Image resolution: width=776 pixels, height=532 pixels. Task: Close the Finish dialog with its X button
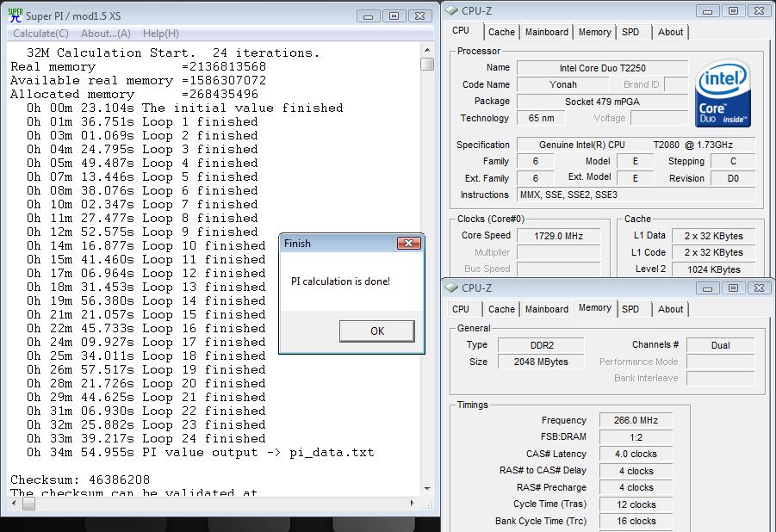pos(409,243)
